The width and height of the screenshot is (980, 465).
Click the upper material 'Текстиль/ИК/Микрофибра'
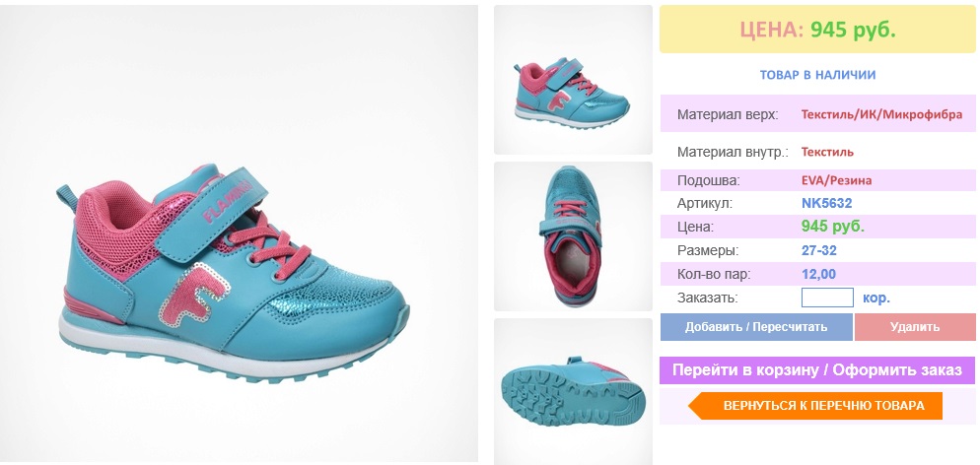tap(881, 115)
